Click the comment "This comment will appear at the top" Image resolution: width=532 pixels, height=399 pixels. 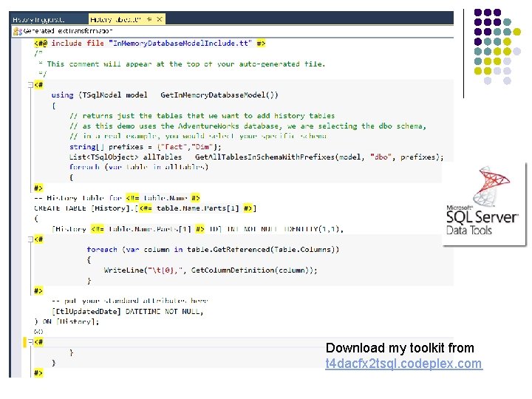(186, 64)
